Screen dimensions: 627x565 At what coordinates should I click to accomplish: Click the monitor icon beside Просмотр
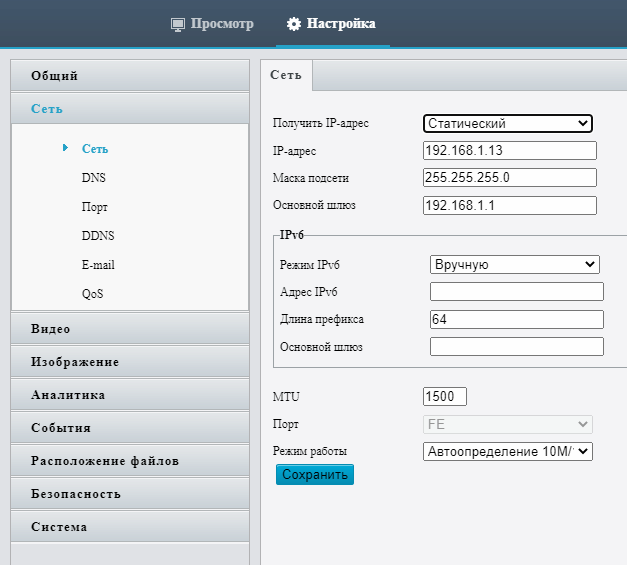[178, 24]
